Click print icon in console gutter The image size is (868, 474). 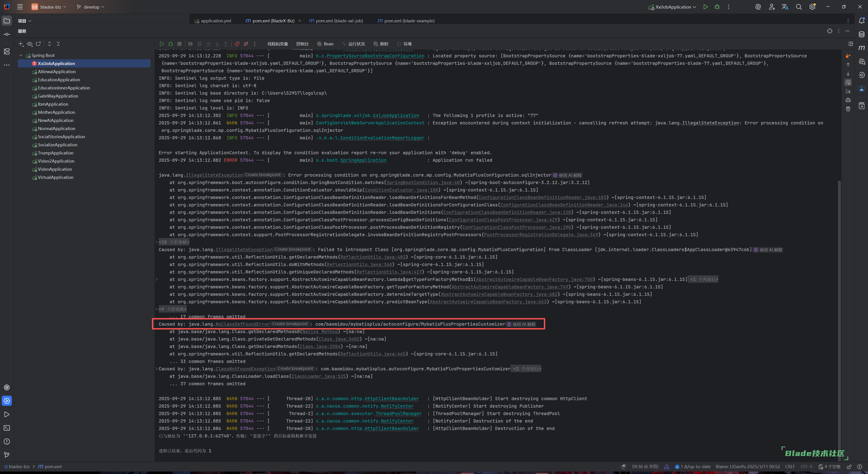click(848, 100)
